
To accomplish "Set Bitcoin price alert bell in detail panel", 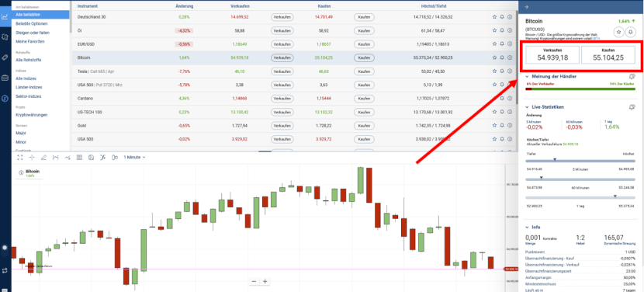I will point(631,32).
